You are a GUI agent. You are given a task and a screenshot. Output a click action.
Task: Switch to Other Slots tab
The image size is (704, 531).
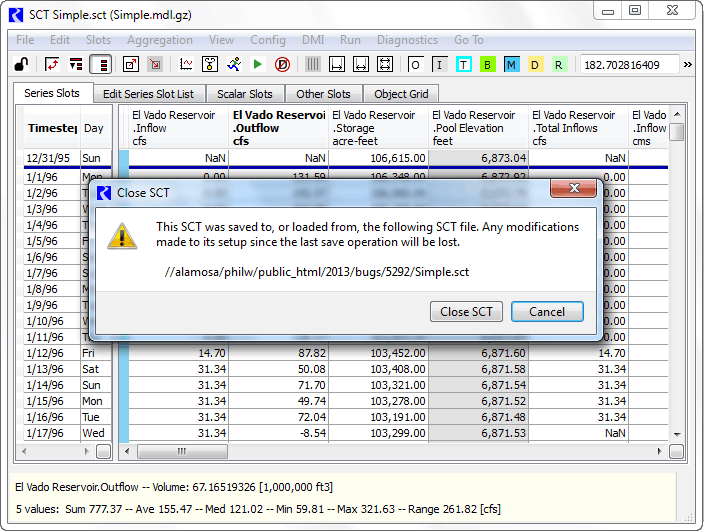[323, 94]
